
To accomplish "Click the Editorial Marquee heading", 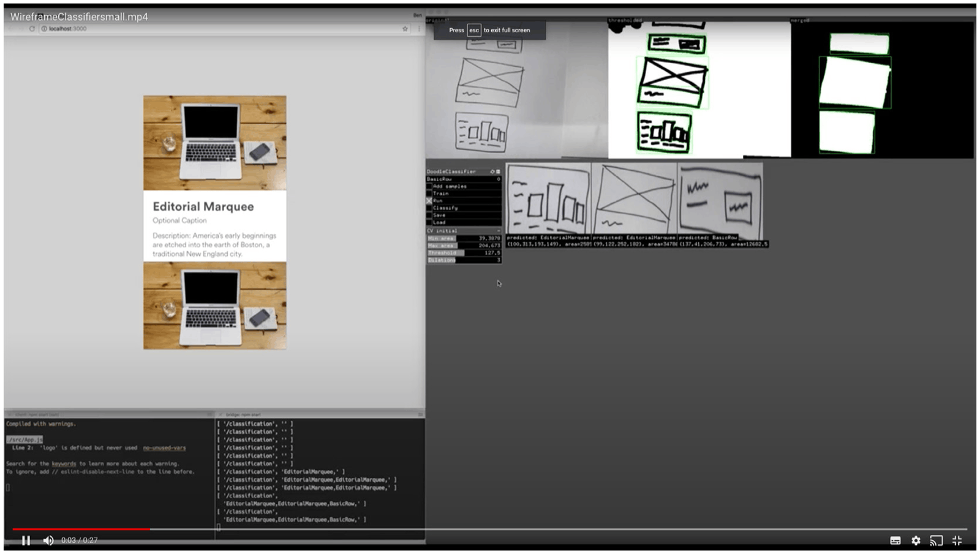I will click(203, 207).
